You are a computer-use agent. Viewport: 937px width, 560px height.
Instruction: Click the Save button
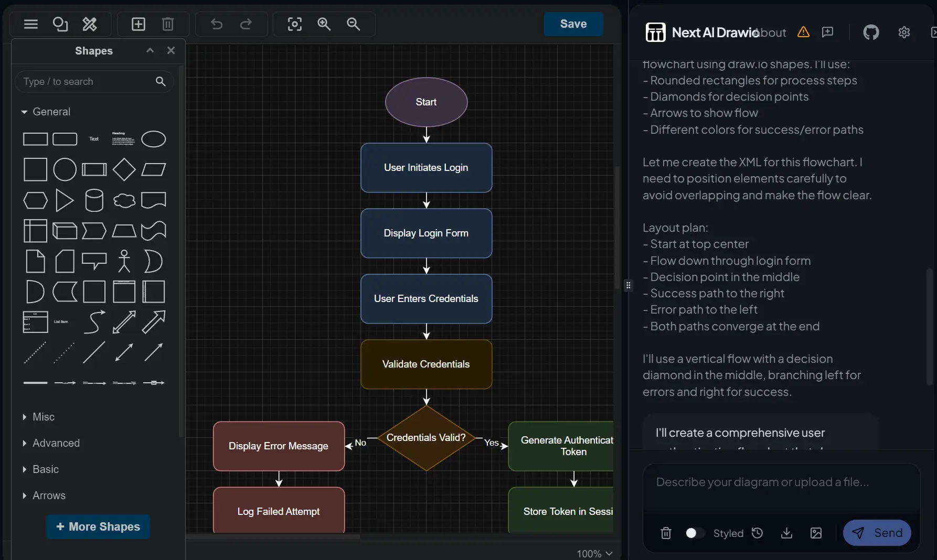[x=573, y=24]
